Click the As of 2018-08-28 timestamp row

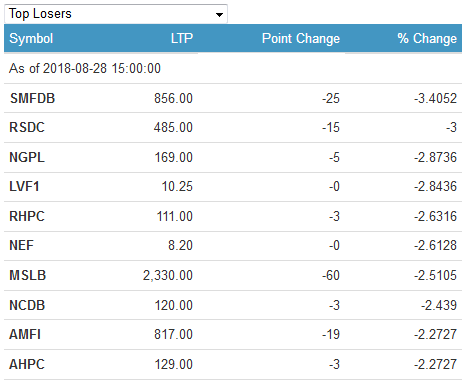(233, 68)
